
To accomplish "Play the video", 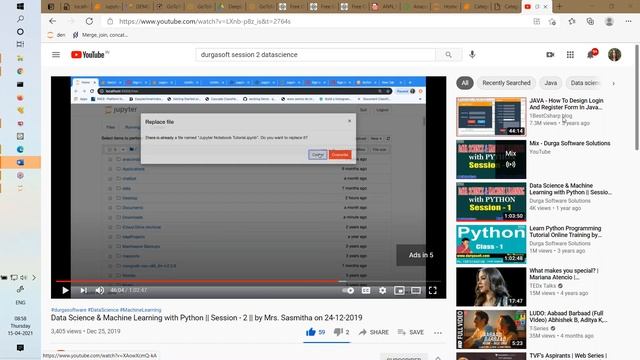I will click(x=65, y=290).
